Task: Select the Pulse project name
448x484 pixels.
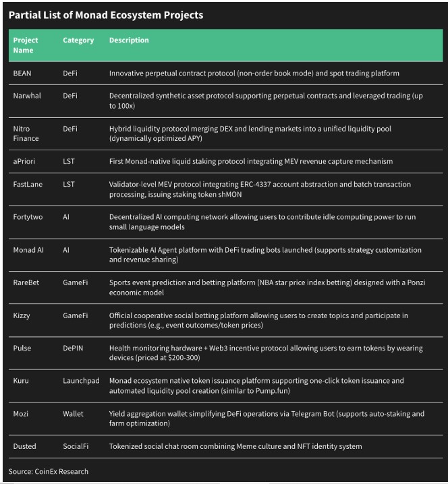Action: click(22, 349)
